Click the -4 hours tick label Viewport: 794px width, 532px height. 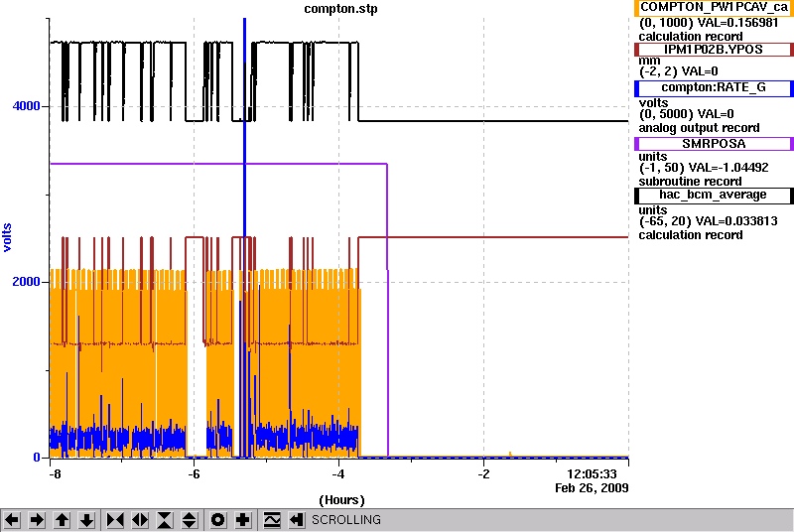pyautogui.click(x=338, y=474)
